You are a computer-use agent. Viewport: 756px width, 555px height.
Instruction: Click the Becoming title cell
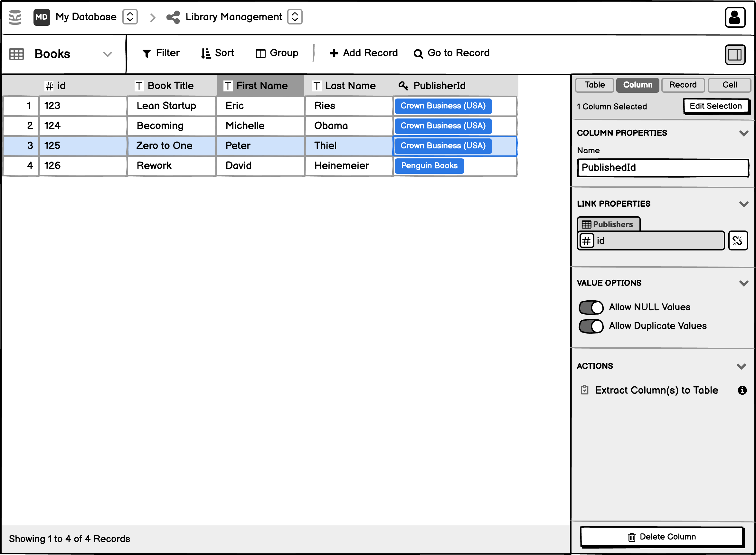click(x=171, y=126)
